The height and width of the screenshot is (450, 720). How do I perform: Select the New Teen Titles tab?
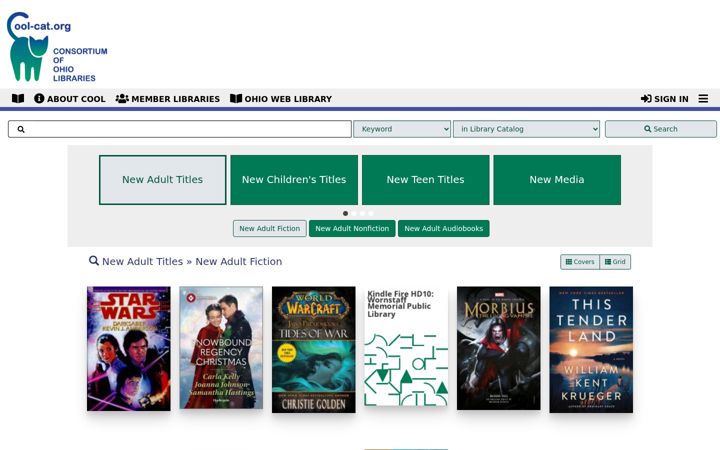(425, 180)
